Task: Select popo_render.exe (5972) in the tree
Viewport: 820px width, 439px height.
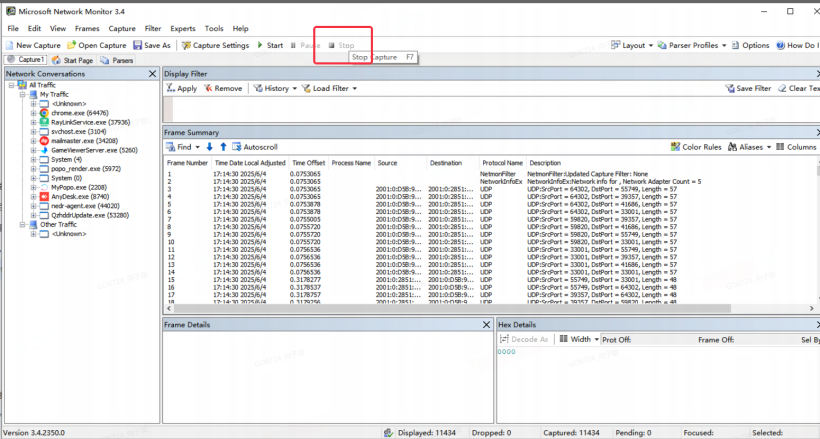Action: [x=86, y=169]
